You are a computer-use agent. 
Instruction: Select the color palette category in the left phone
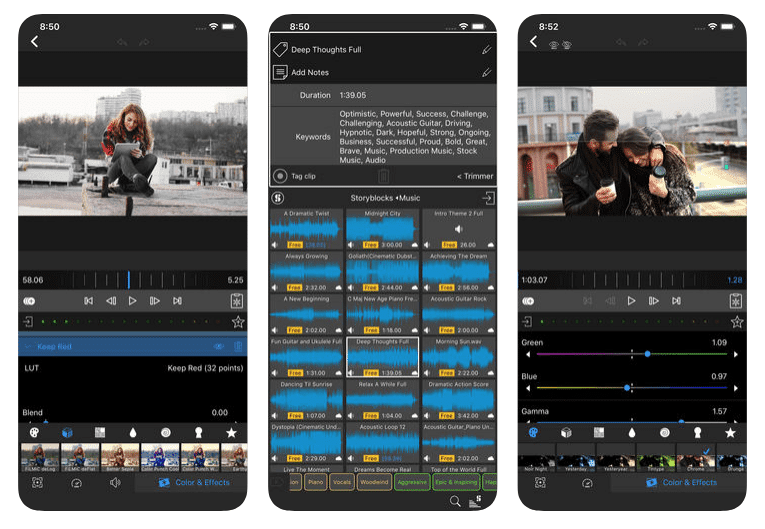(34, 432)
